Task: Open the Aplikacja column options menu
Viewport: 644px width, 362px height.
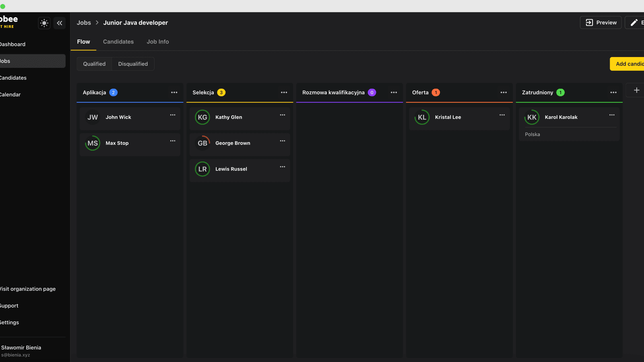Action: point(174,93)
